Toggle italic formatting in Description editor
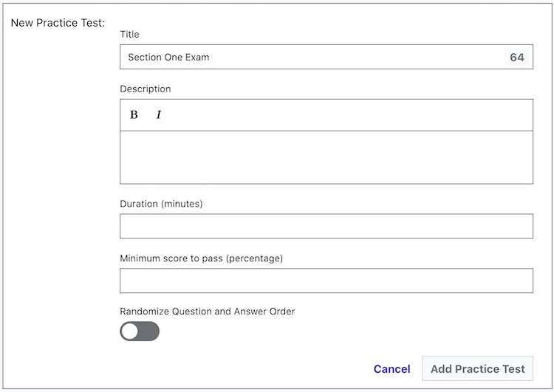Image resolution: width=554 pixels, height=392 pixels. [x=158, y=115]
